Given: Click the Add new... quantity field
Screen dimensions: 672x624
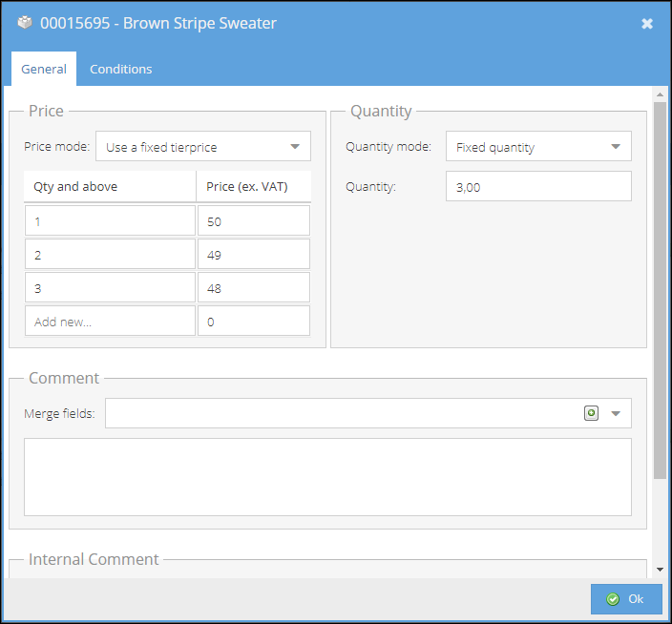Looking at the screenshot, I should point(110,321).
